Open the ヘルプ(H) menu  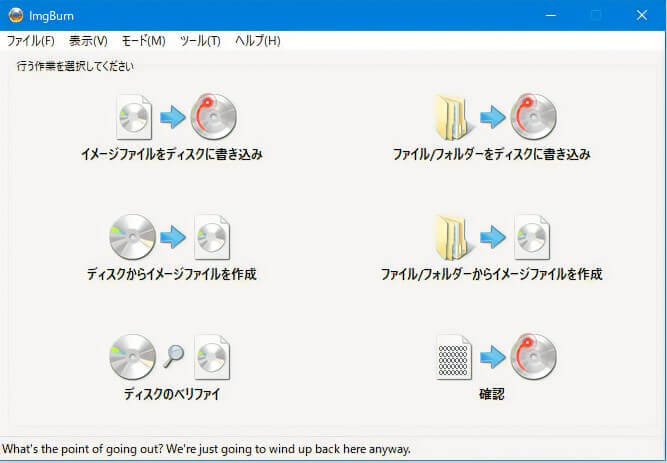tap(257, 41)
